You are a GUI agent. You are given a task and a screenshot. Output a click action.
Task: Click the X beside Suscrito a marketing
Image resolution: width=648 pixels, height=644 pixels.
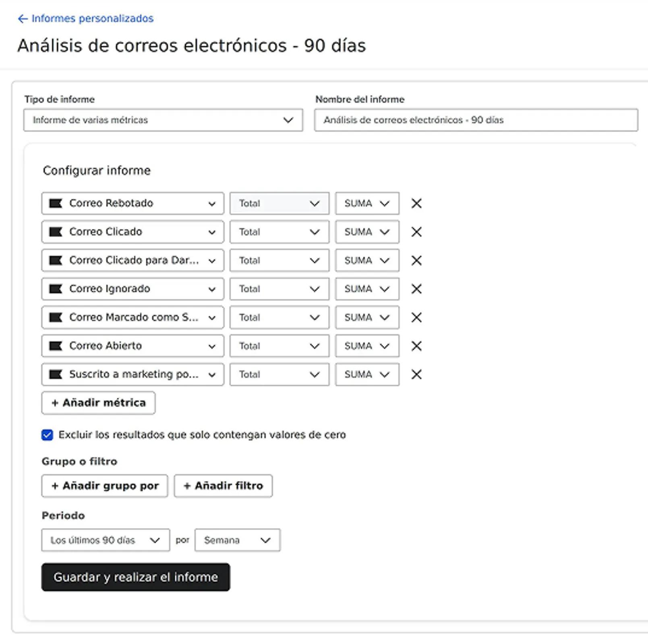[x=416, y=374]
